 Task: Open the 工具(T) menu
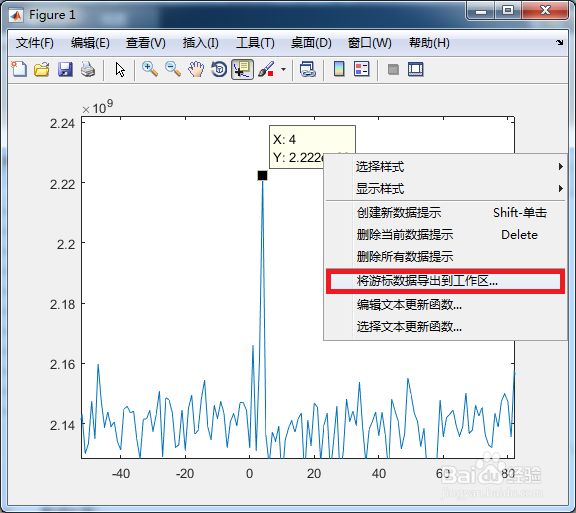255,43
